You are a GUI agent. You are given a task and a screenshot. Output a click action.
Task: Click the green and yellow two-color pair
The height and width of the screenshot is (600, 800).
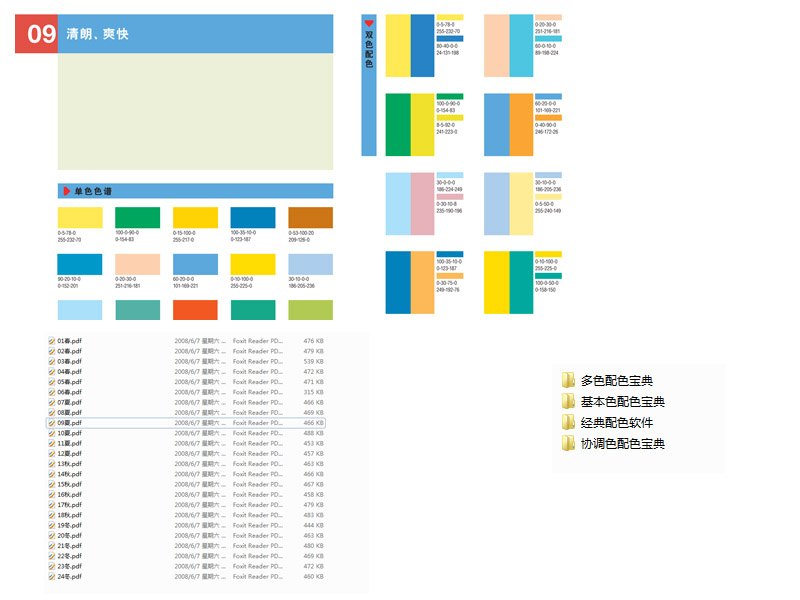tap(410, 124)
